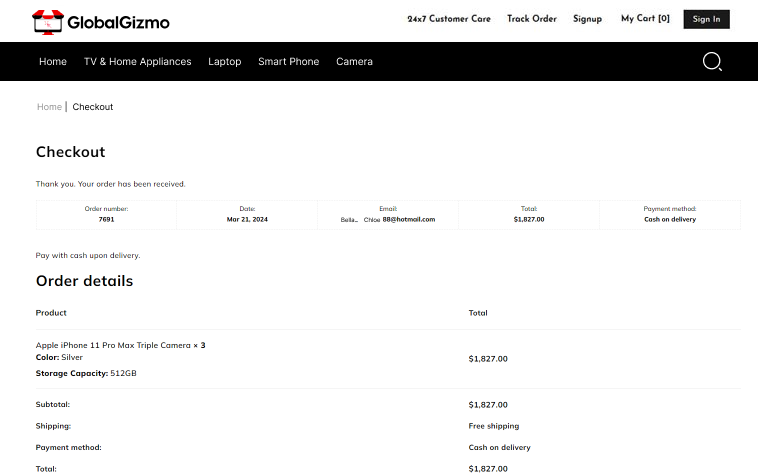
Task: Choose the Laptop category
Action: point(224,62)
